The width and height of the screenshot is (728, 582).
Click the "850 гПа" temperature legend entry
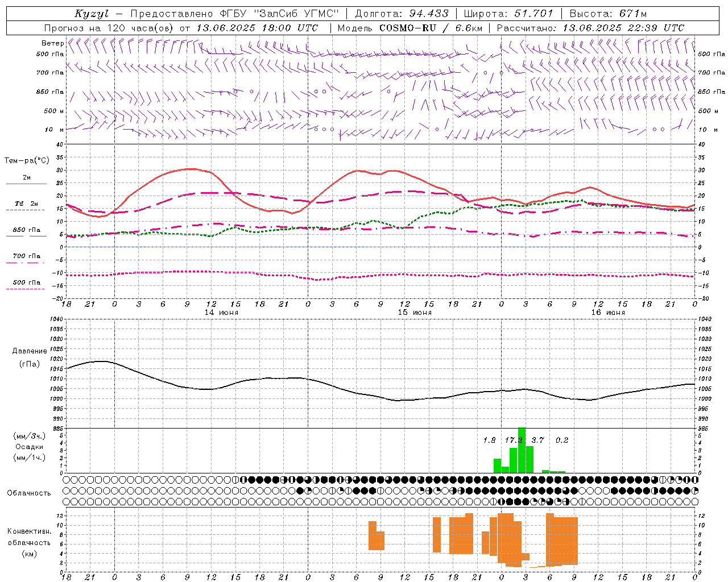(x=27, y=230)
